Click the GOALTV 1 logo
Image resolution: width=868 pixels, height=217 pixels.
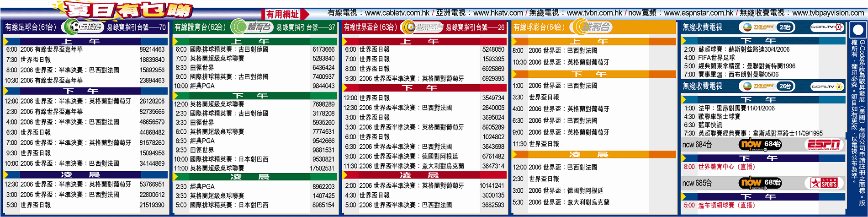[x=827, y=27]
